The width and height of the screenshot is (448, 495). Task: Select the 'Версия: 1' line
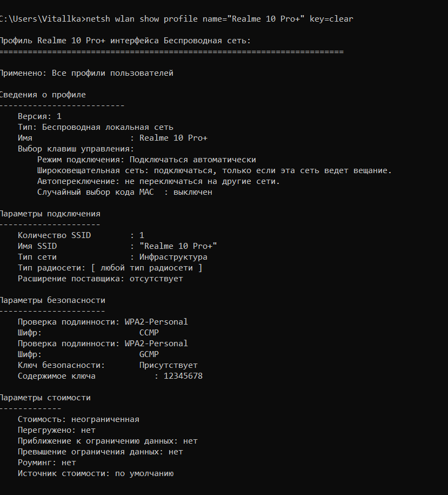coord(40,116)
